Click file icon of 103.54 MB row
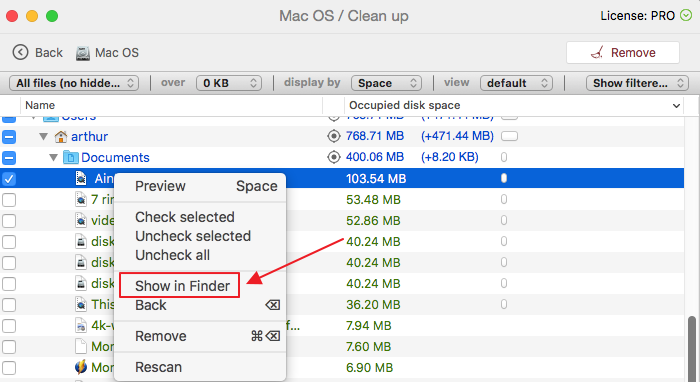The height and width of the screenshot is (382, 700). (81, 179)
